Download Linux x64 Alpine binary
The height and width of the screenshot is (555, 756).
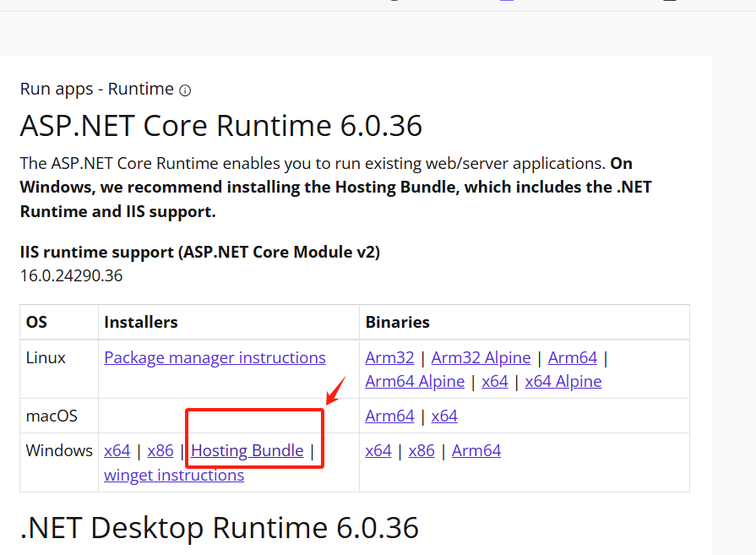pyautogui.click(x=563, y=382)
